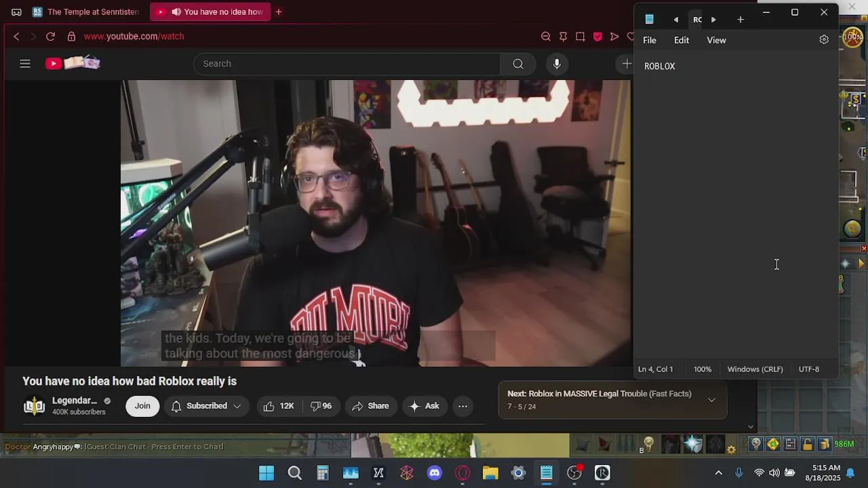Open Calculator from the taskbar
This screenshot has height=488, width=868.
tap(323, 473)
